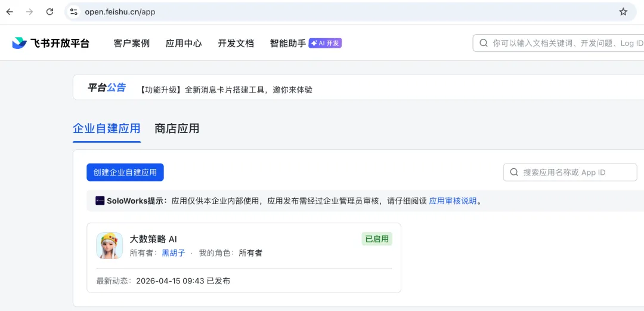This screenshot has height=311, width=644.
Task: Click the SoloWorks logo icon in the notice
Action: click(x=100, y=201)
